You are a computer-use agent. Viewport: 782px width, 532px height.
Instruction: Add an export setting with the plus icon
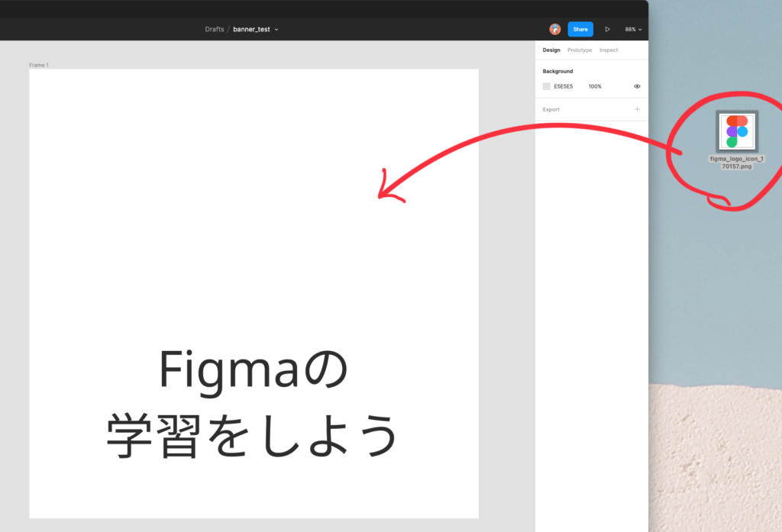tap(637, 109)
